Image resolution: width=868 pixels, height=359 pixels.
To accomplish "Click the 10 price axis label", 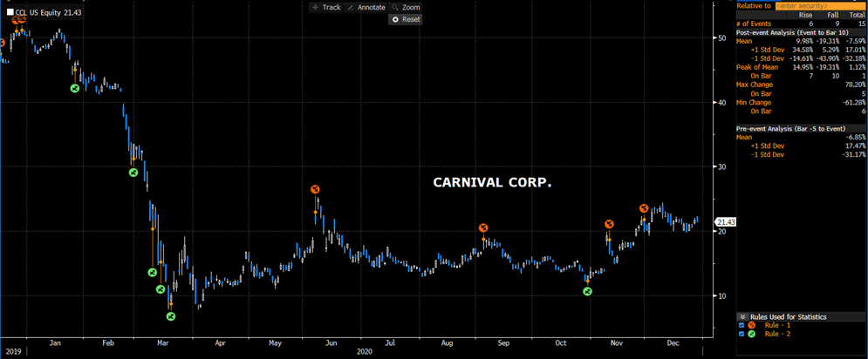I will (721, 295).
